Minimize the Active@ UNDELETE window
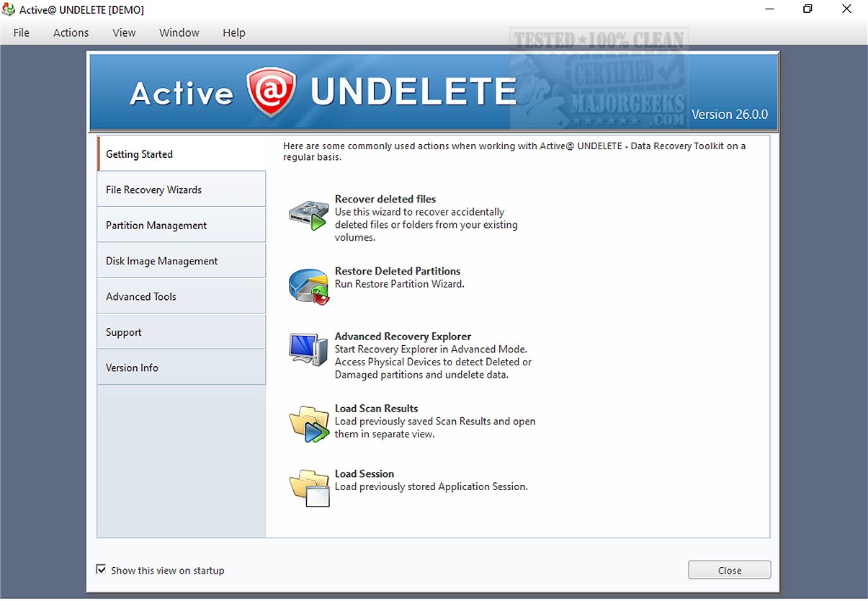 pos(769,9)
